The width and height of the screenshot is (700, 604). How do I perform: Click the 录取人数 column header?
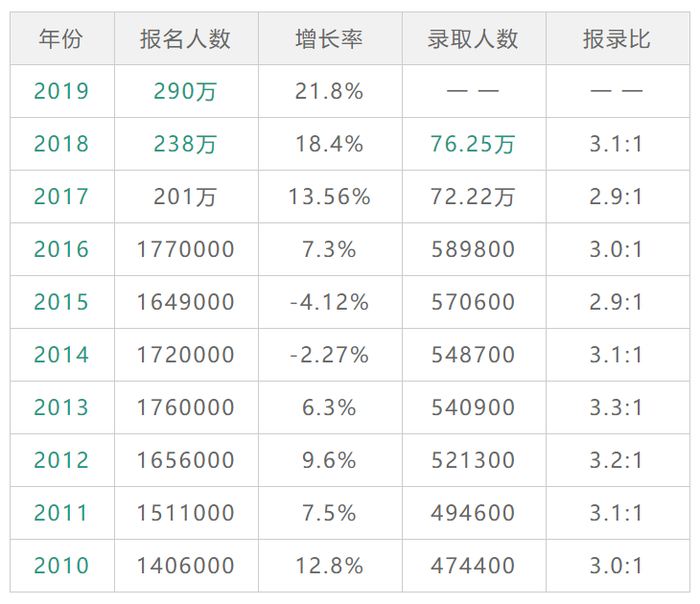coord(473,39)
